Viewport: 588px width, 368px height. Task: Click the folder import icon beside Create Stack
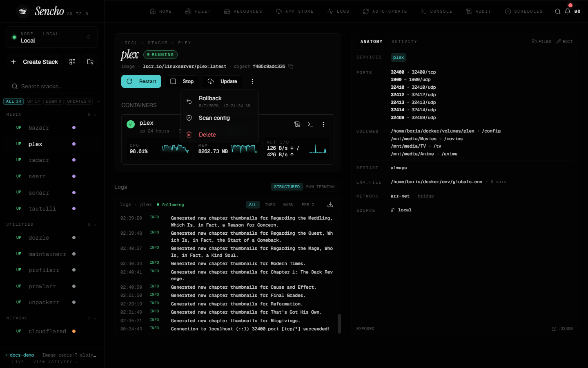point(90,62)
